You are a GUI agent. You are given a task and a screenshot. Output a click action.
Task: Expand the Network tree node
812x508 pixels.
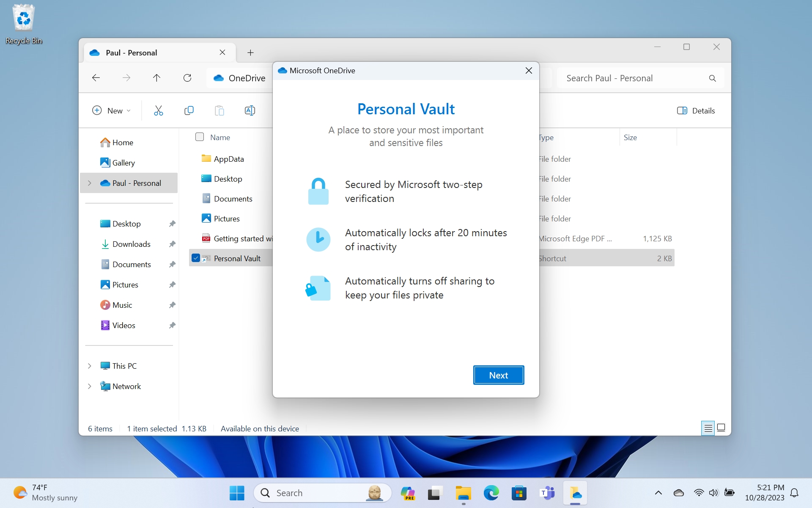click(90, 386)
